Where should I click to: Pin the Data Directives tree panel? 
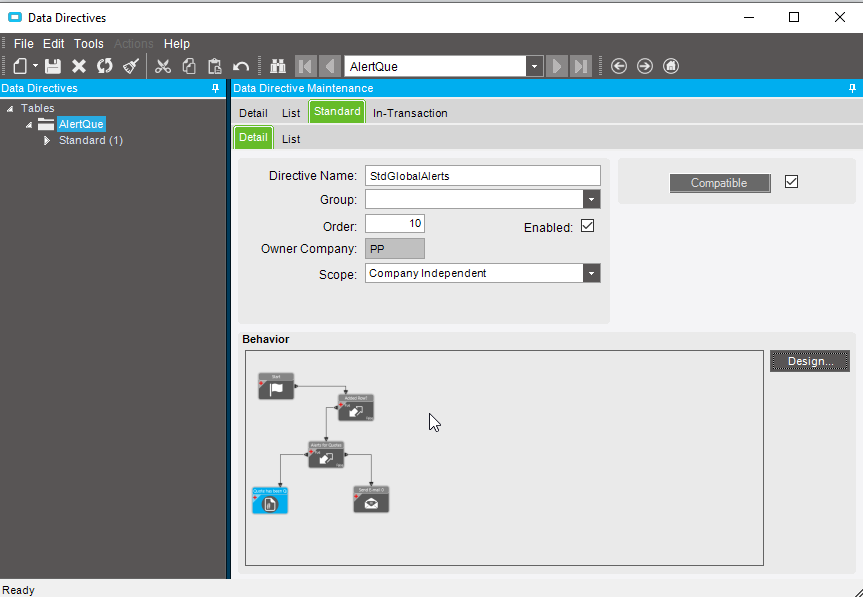point(216,89)
